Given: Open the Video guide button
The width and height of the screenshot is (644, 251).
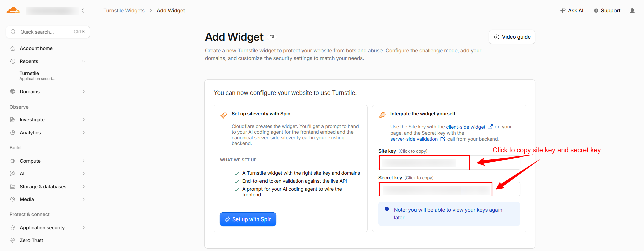Looking at the screenshot, I should click(512, 37).
